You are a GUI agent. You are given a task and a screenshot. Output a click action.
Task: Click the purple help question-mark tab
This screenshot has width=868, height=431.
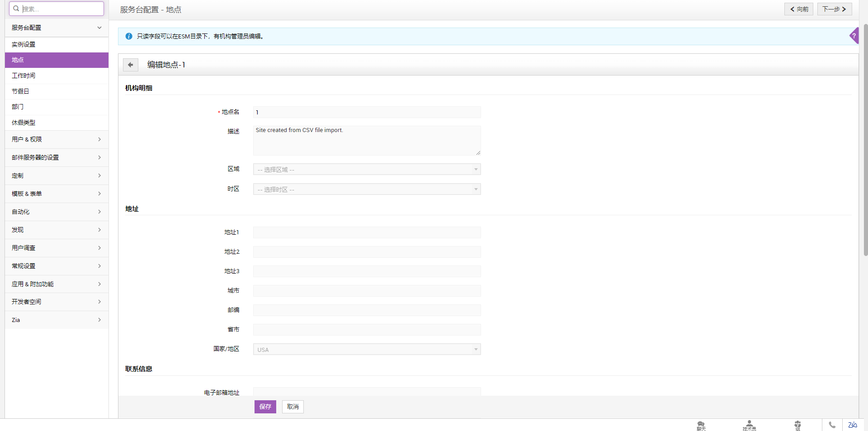tap(854, 36)
